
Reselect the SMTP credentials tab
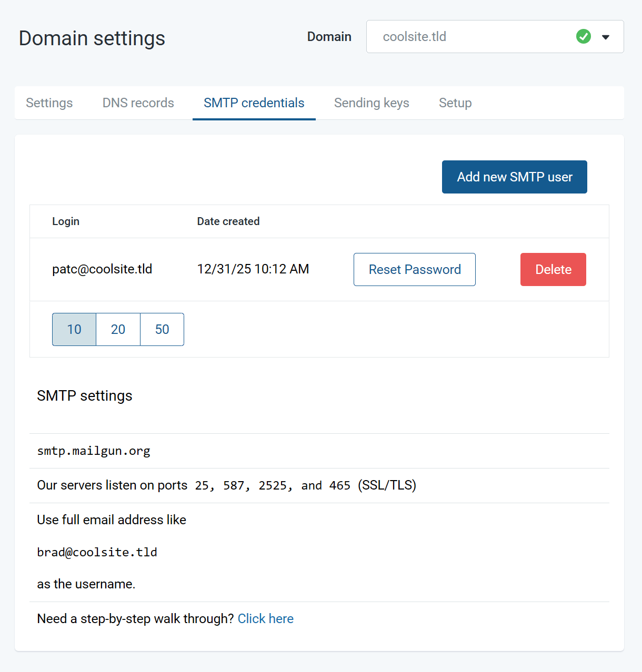tap(254, 103)
